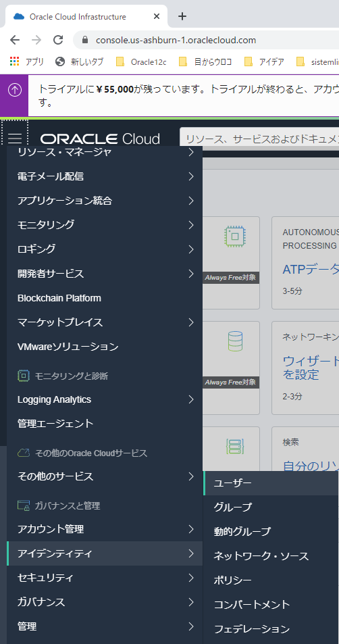The image size is (339, 644).
Task: Open アカウント管理 menu item
Action: pos(105,529)
